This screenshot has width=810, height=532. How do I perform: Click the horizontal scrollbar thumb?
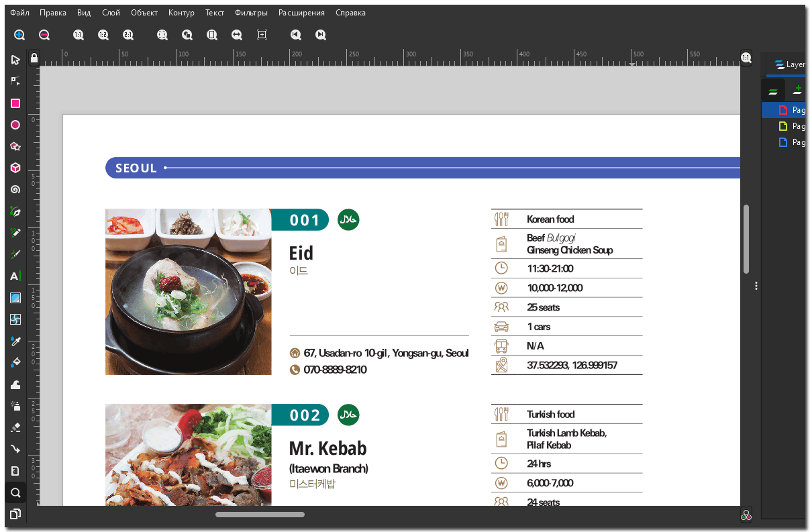[260, 515]
